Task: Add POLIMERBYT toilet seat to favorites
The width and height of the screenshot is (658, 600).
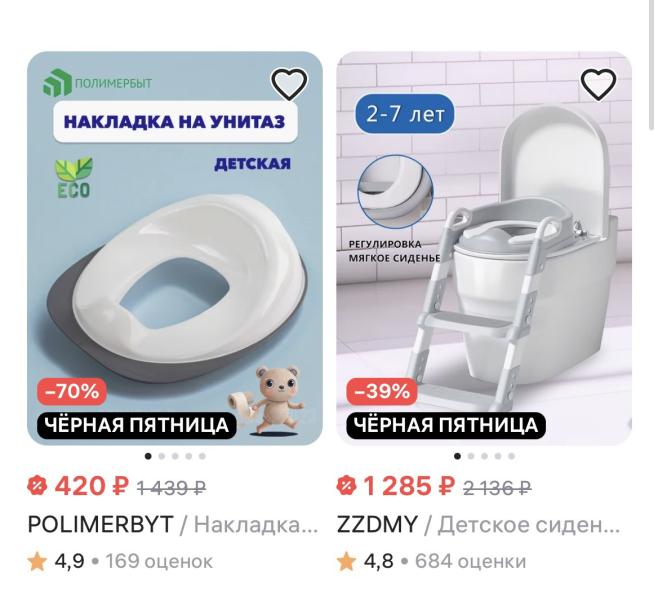Action: tap(290, 83)
